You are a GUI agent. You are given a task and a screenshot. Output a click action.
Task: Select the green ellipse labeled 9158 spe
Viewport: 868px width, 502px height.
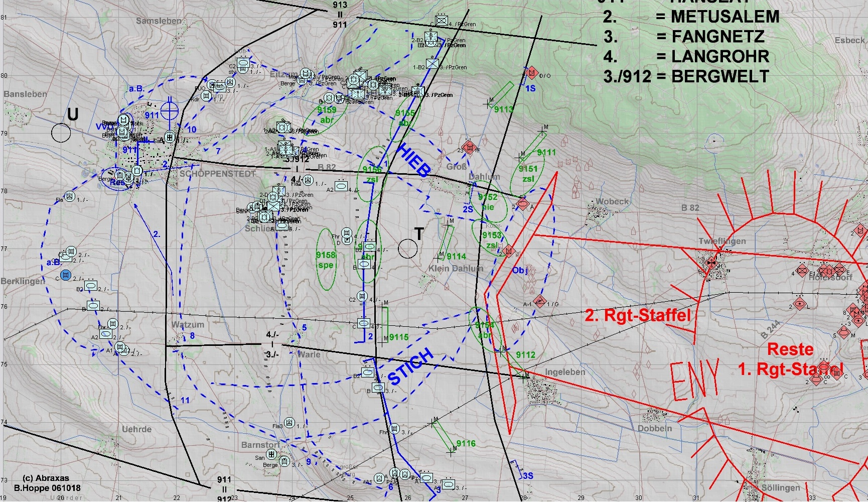(326, 259)
